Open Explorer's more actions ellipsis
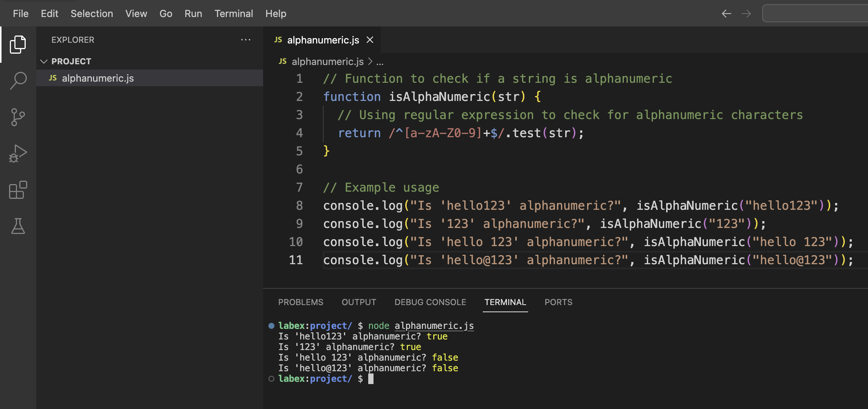868x409 pixels. pos(246,40)
